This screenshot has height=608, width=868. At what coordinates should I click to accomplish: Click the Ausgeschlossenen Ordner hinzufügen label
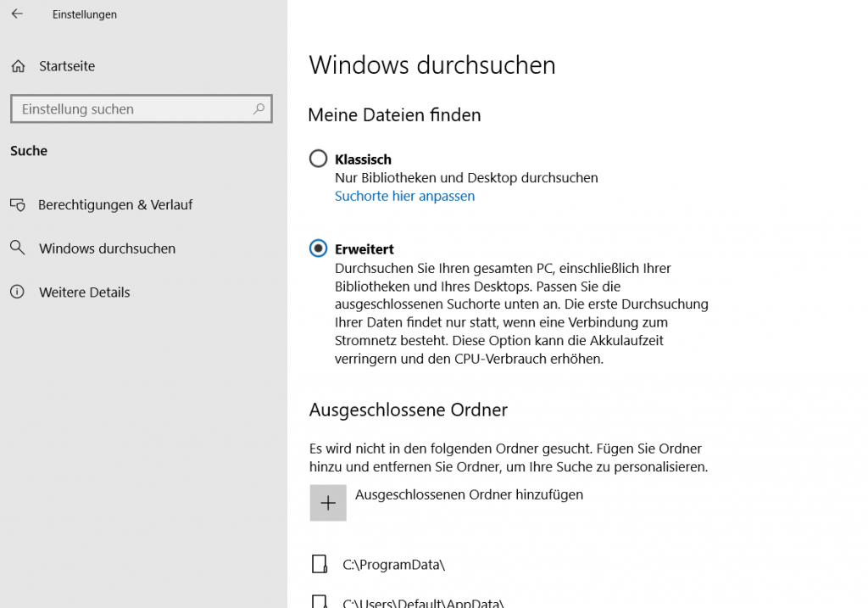pos(469,494)
